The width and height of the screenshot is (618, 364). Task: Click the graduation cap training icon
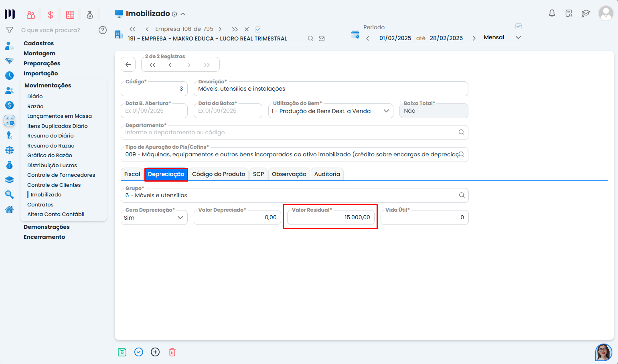586,13
